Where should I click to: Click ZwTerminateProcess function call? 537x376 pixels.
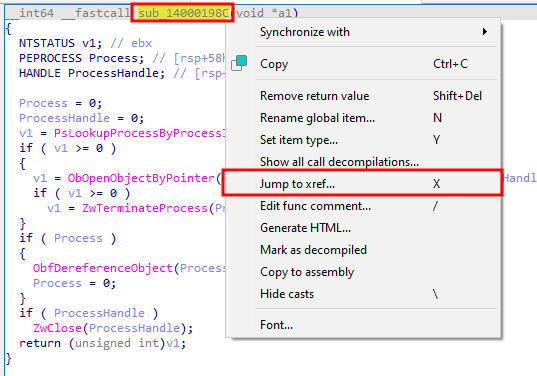click(145, 208)
